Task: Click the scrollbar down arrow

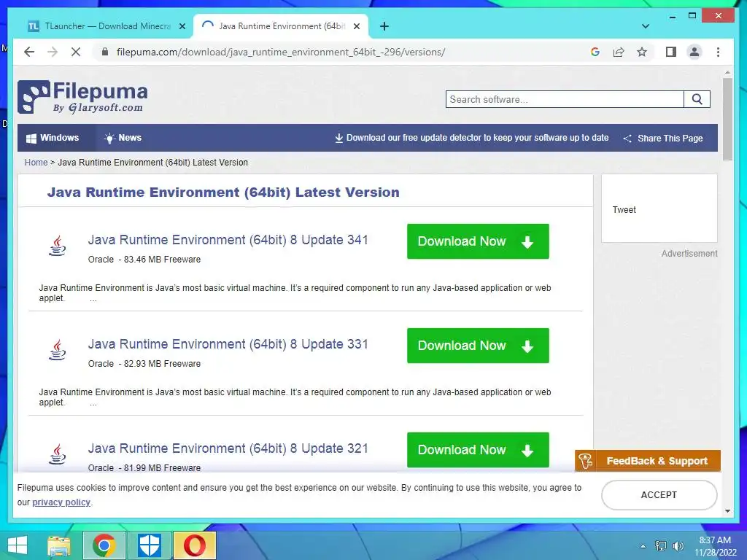Action: point(727,511)
